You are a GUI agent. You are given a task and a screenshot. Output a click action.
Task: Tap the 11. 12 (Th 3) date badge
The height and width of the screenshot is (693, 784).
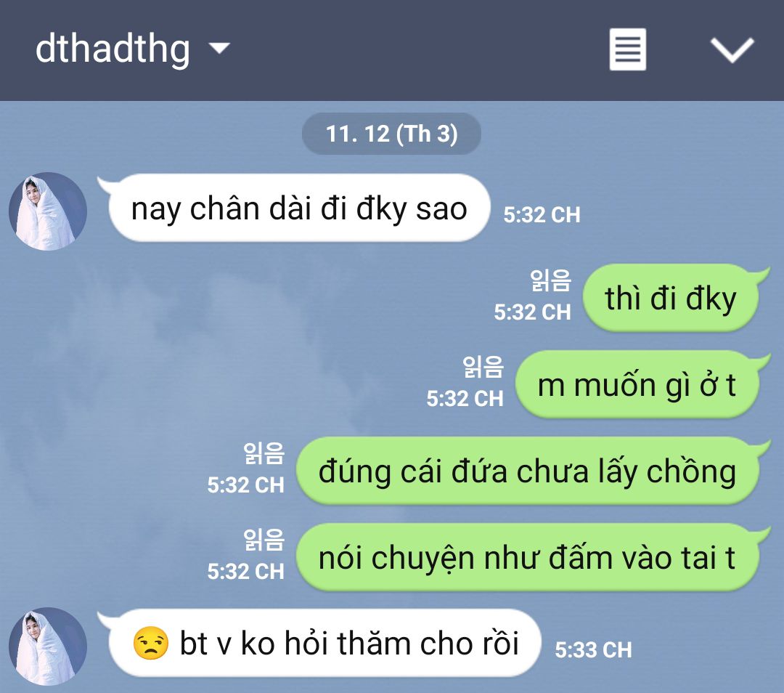tap(391, 134)
